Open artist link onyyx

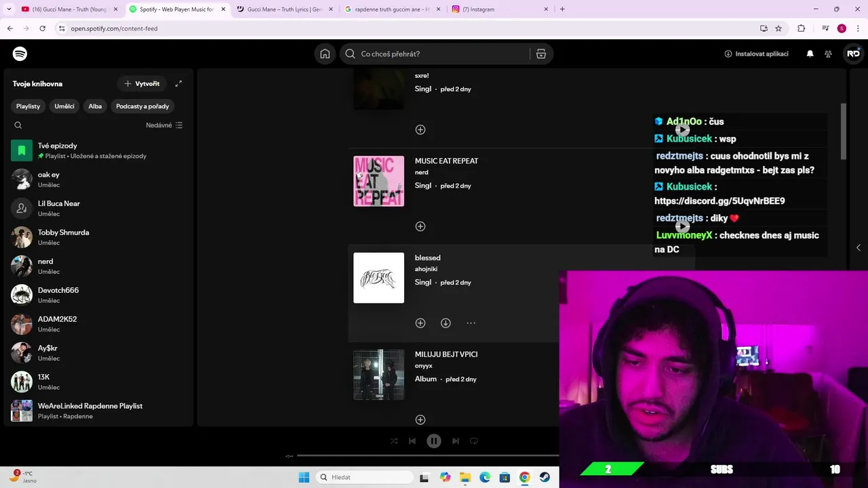tap(423, 366)
